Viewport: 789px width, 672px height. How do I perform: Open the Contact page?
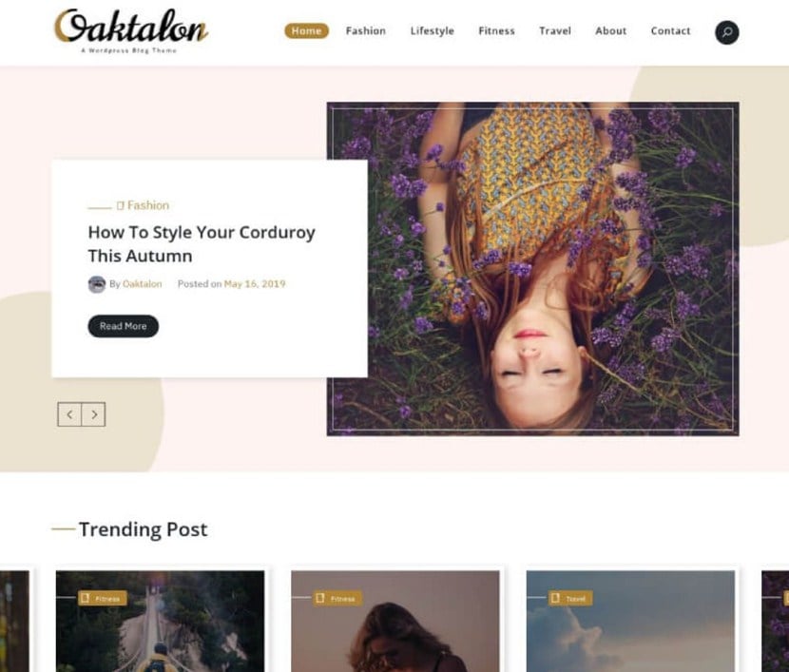(x=671, y=30)
